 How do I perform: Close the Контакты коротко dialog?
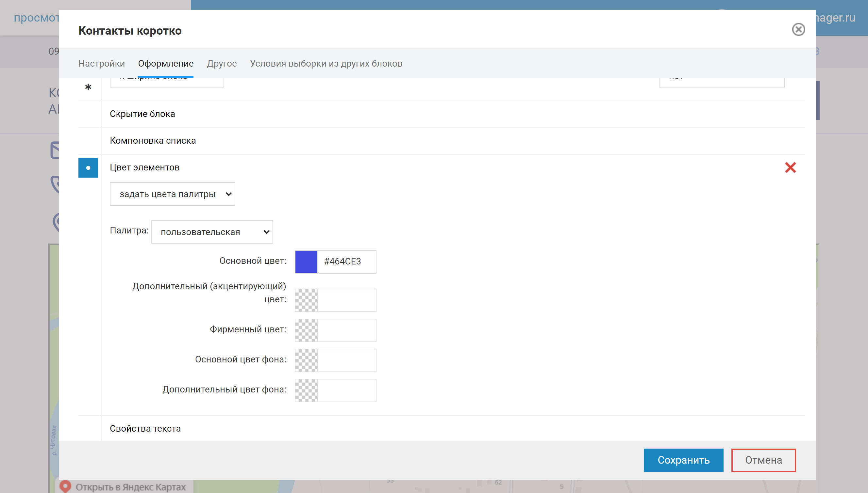coord(798,29)
